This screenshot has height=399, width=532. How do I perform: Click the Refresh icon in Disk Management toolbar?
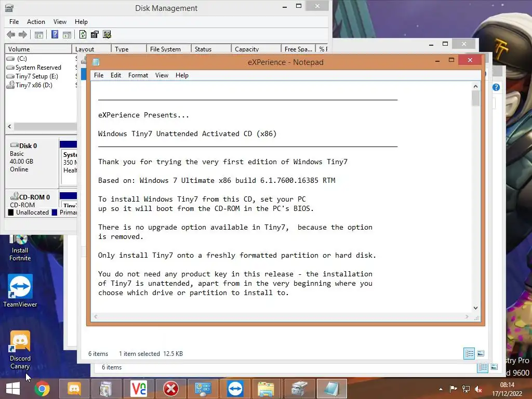[x=83, y=34]
